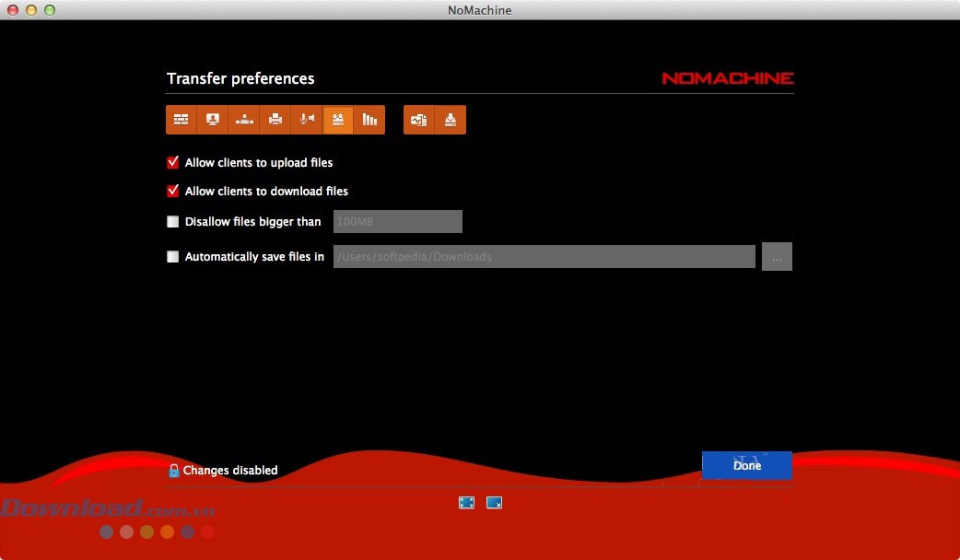Screen dimensions: 960x560
Task: Enable Disallow files bigger than option
Action: pos(173,222)
